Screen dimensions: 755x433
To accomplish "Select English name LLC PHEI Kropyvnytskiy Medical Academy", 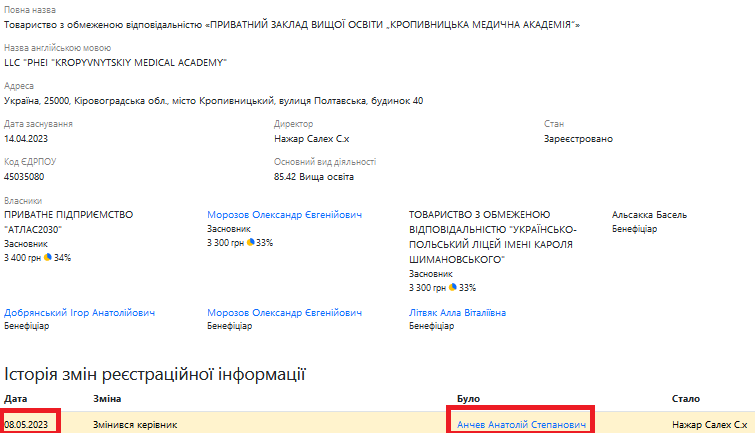I will point(116,63).
